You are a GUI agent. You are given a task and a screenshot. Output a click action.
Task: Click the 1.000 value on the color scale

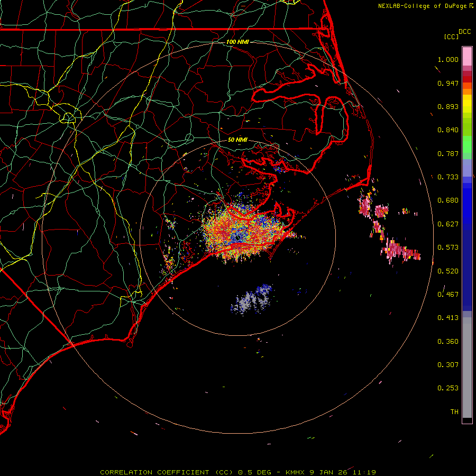448,59
